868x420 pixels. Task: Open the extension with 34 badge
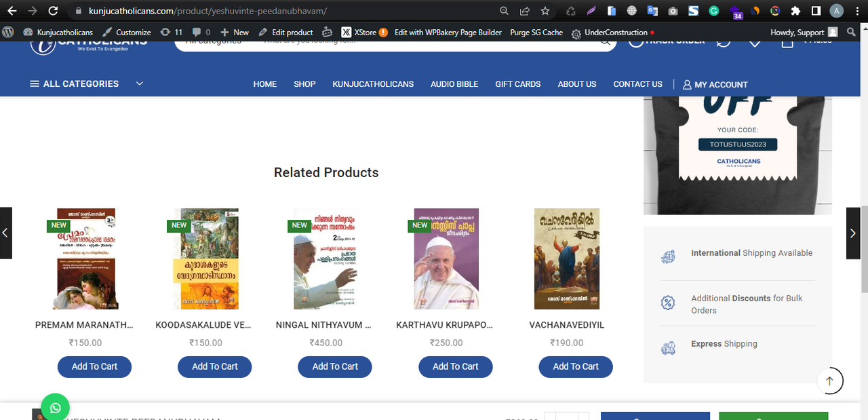coord(736,12)
